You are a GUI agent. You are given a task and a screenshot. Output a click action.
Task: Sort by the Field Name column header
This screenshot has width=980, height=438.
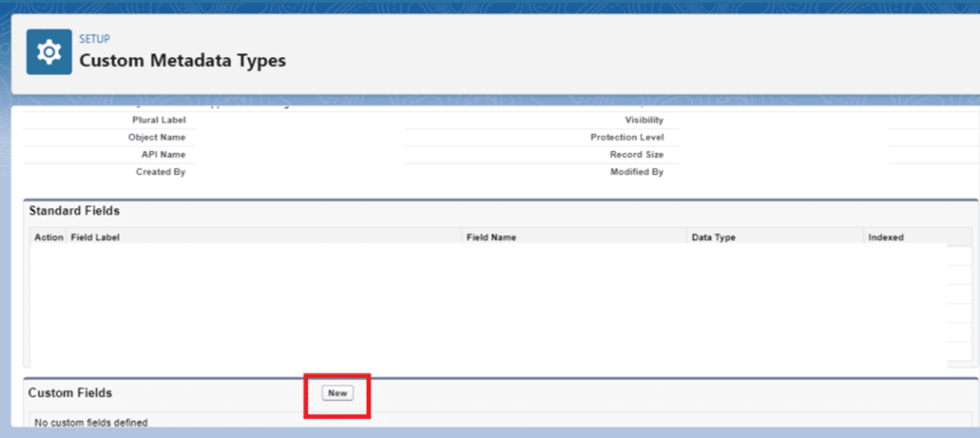[491, 237]
